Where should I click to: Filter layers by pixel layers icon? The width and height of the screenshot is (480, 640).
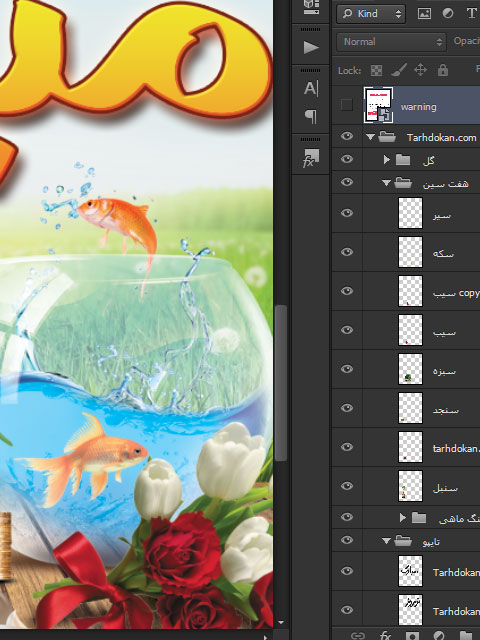point(424,13)
